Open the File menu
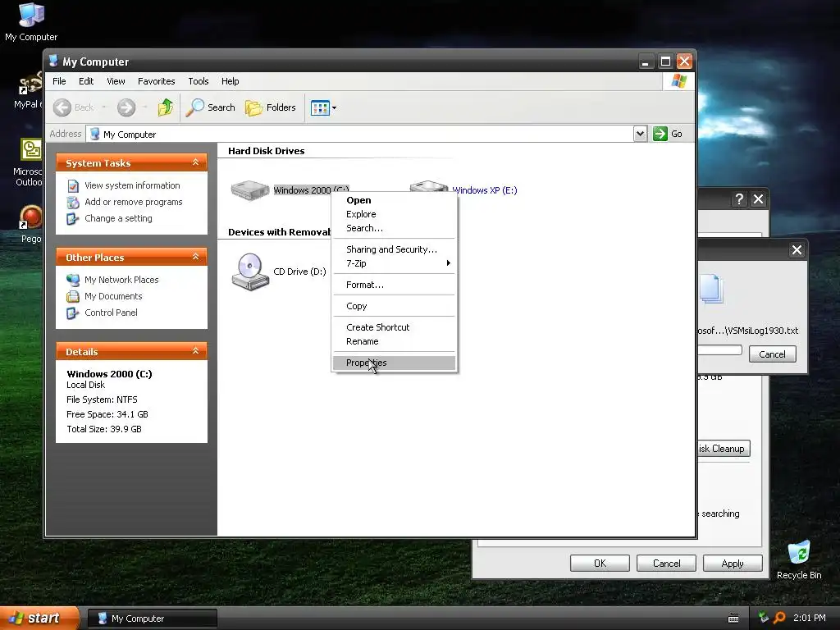The height and width of the screenshot is (630, 840). tap(59, 81)
